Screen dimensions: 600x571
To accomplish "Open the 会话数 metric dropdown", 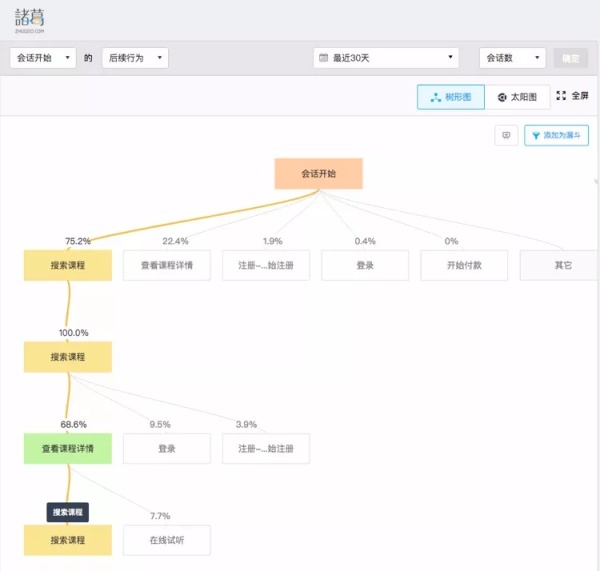I will pyautogui.click(x=512, y=58).
